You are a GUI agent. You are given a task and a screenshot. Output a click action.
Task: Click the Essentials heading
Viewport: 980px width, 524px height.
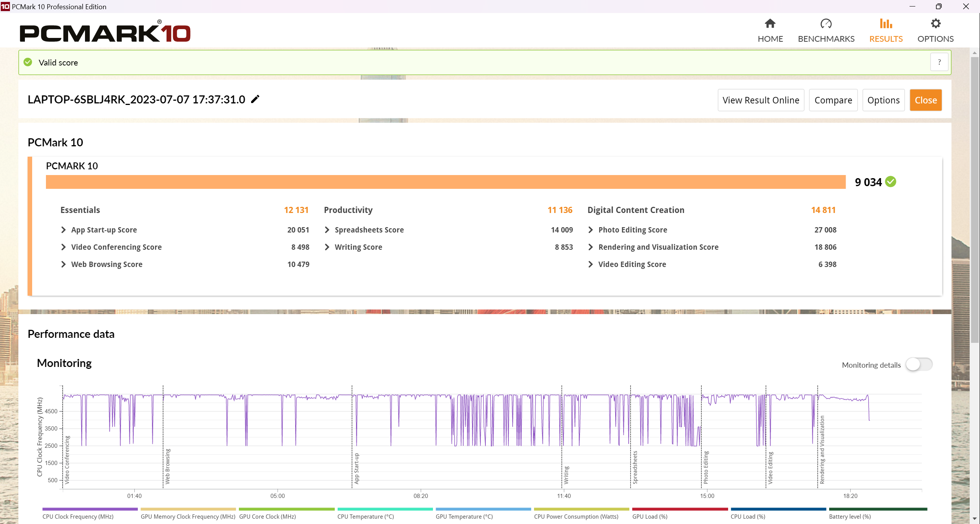pos(80,210)
